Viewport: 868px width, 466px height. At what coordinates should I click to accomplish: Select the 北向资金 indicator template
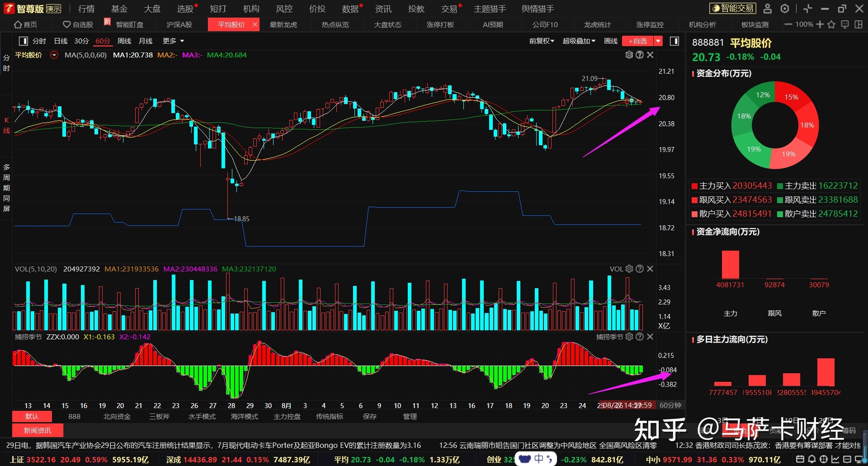point(117,417)
